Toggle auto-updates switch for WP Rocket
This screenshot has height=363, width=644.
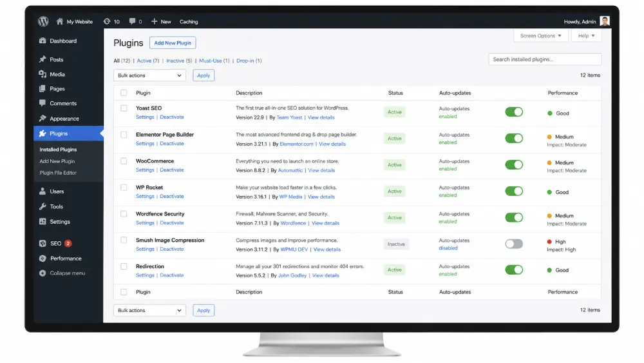click(514, 191)
